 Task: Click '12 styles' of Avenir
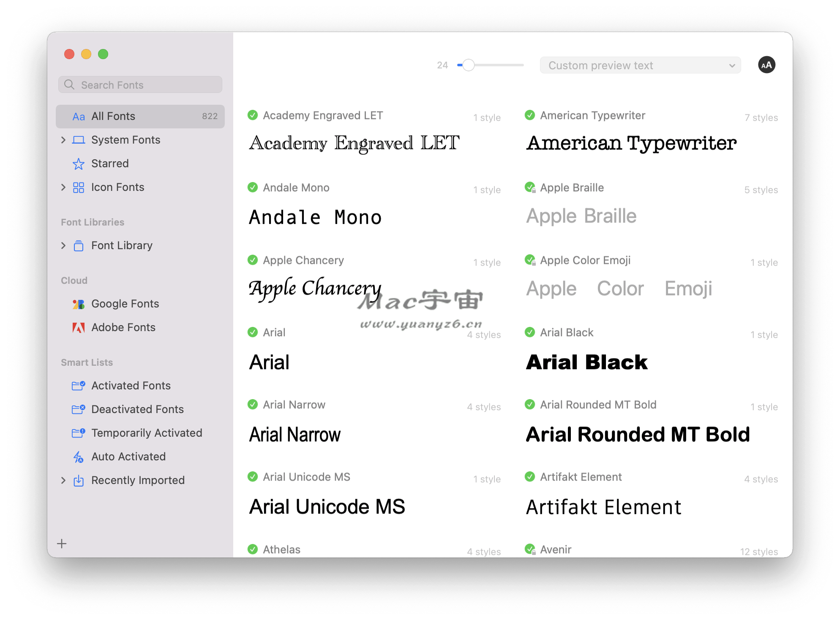[x=759, y=552]
